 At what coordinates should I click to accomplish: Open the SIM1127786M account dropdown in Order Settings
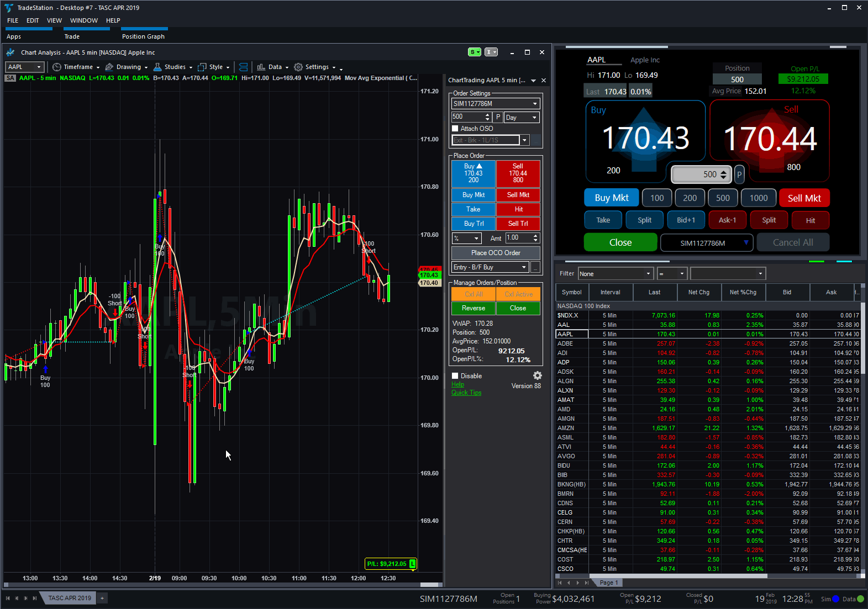(535, 104)
